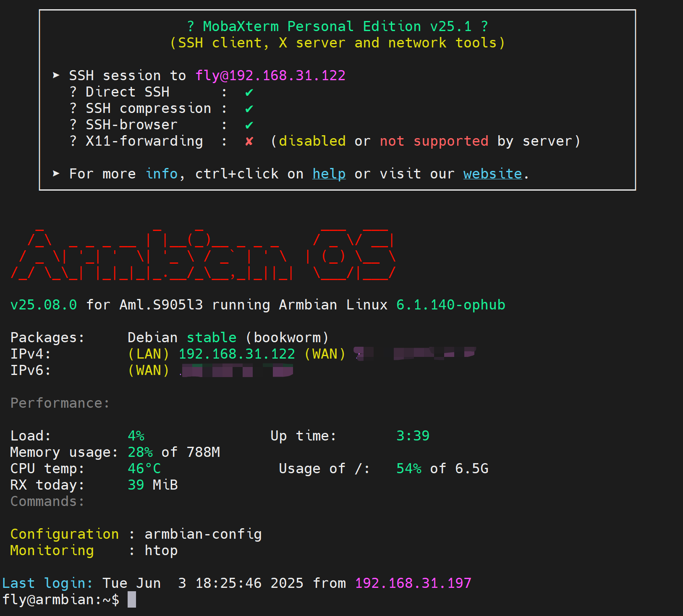Screen dimensions: 683x616
Task: Click the arrow bullet before 'SSH session to'
Action: [56, 75]
